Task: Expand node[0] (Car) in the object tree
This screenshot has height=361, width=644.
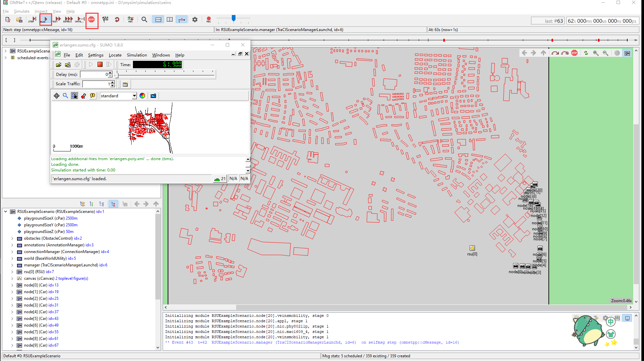Action: (12, 285)
